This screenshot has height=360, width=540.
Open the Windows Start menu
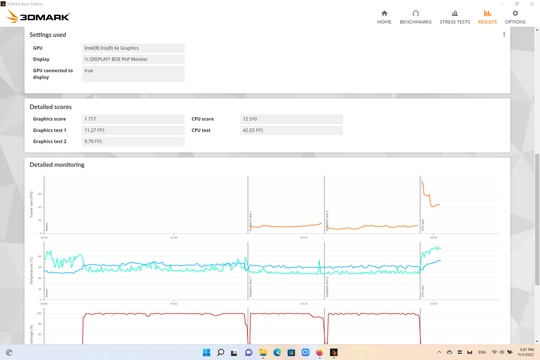(206, 352)
